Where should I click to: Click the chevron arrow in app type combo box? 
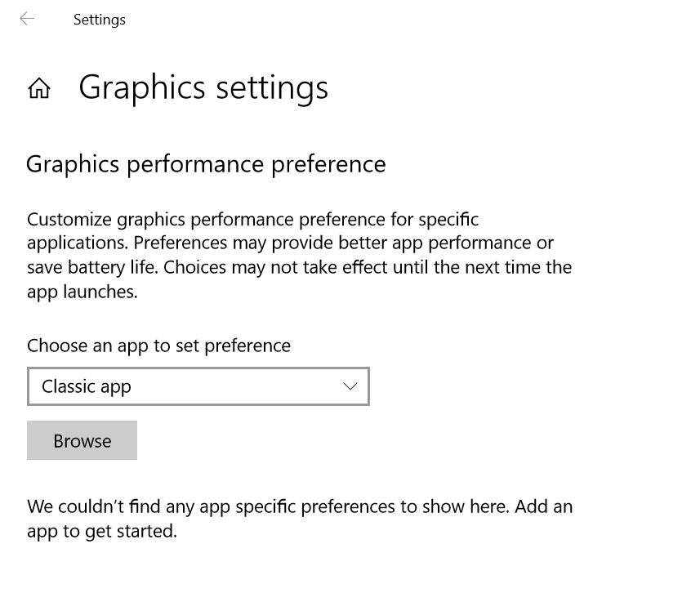pyautogui.click(x=350, y=386)
